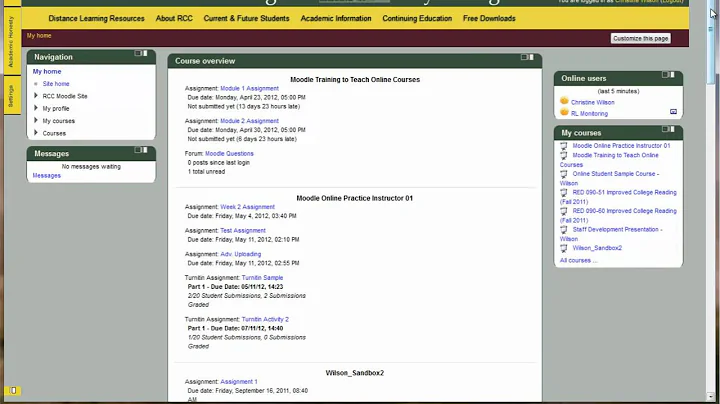
Task: Hide the Navigation block with its hide icon
Action: (x=138, y=53)
